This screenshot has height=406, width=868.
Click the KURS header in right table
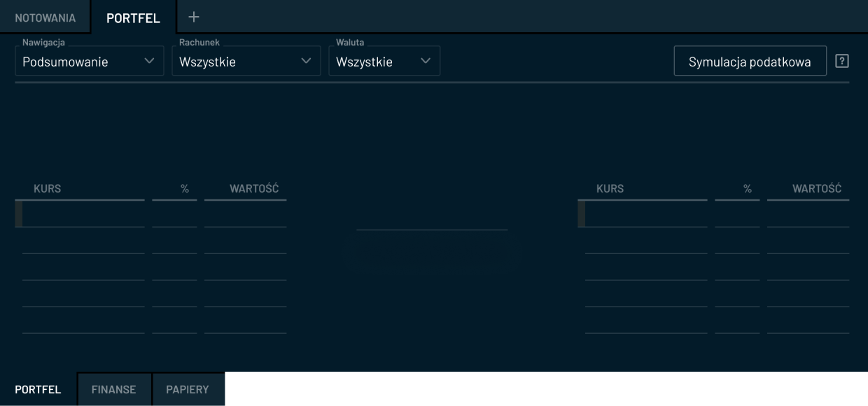[610, 188]
